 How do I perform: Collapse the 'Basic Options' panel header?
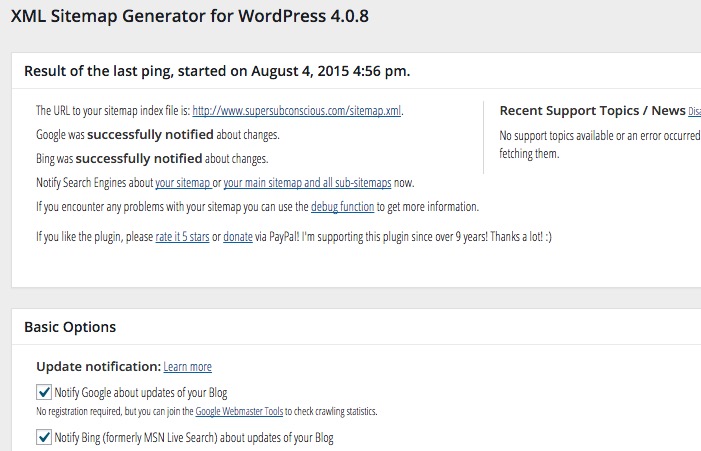coord(70,327)
